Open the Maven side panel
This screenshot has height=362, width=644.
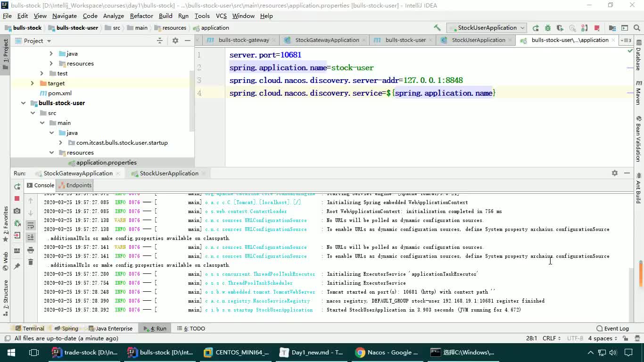click(x=639, y=92)
